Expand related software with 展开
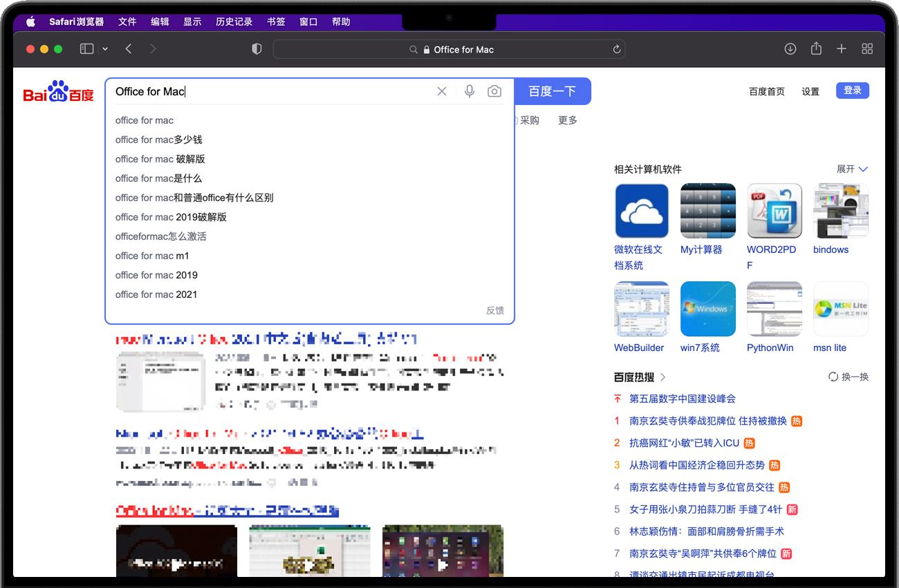 pos(852,169)
